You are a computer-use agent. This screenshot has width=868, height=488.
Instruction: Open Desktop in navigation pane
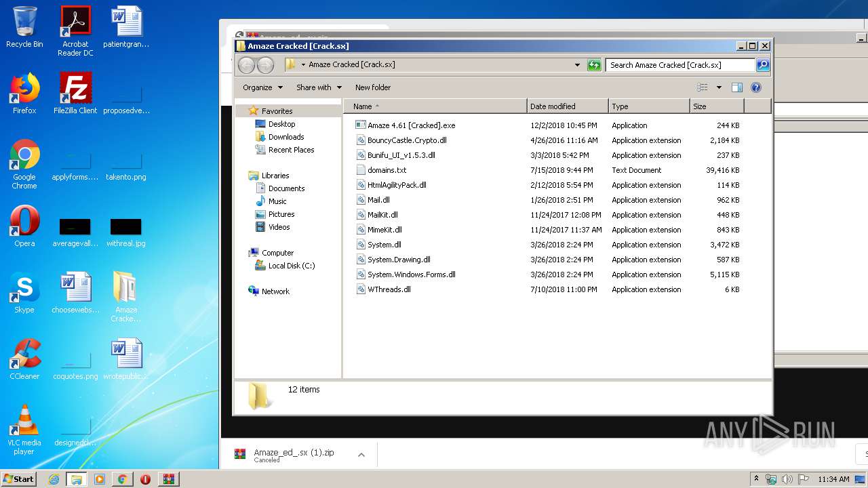(x=281, y=124)
